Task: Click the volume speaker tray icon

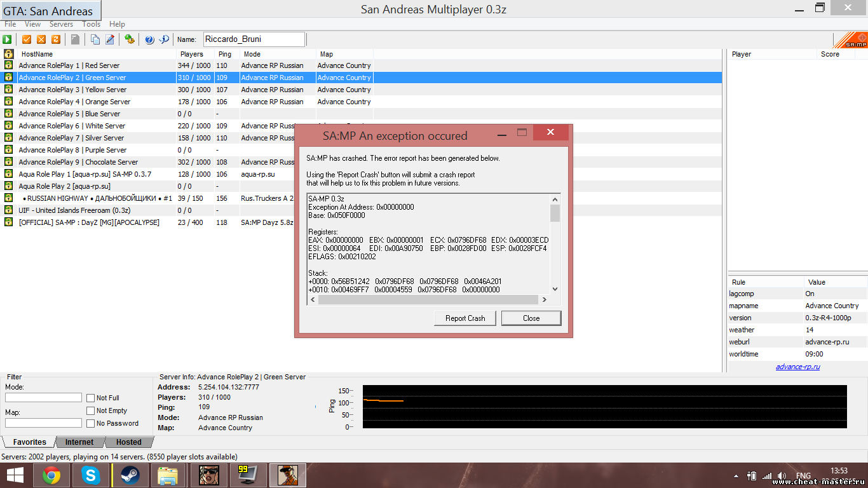Action: pyautogui.click(x=782, y=476)
